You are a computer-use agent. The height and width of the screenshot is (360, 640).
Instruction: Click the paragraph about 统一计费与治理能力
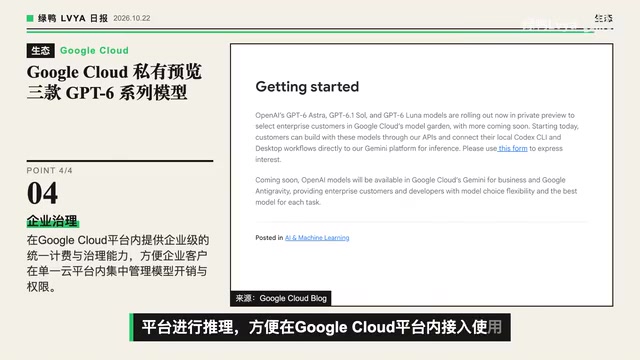118,263
